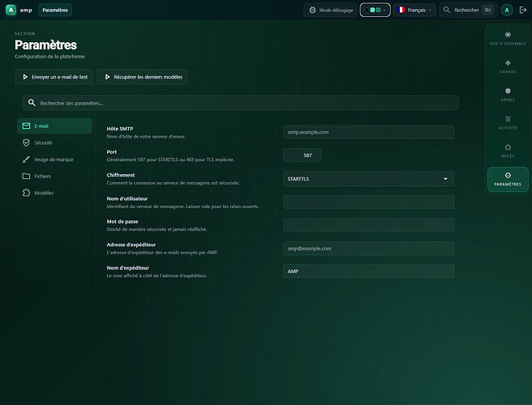Select the Modèles settings category
The height and width of the screenshot is (405, 532).
pyautogui.click(x=54, y=193)
